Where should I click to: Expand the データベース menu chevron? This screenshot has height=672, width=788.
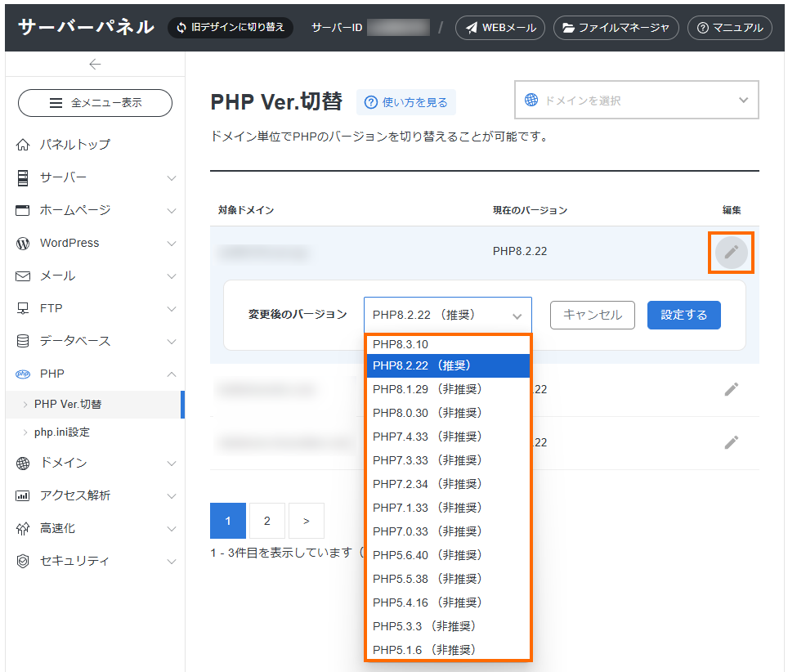tap(172, 341)
